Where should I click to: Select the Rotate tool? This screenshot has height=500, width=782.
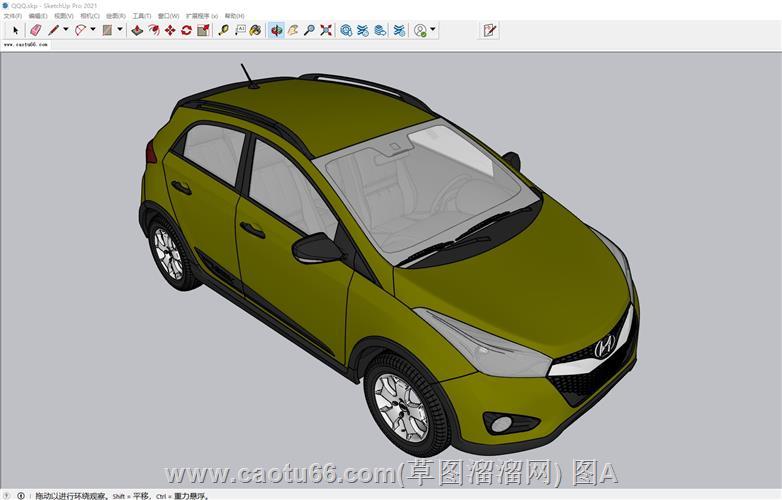point(187,30)
